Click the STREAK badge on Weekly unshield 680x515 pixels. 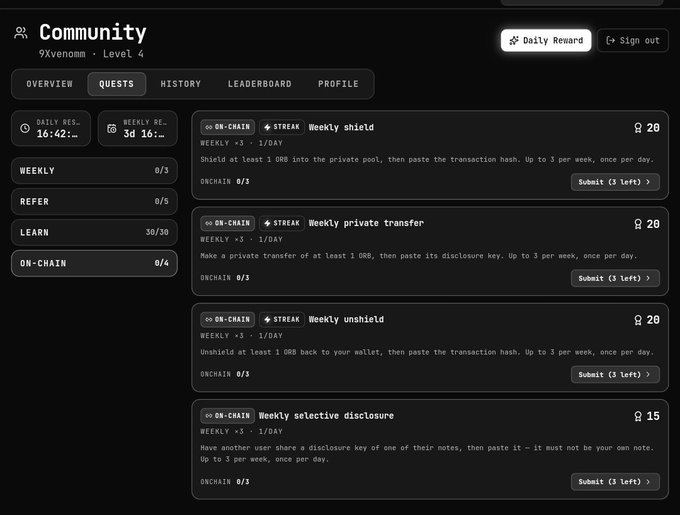click(x=282, y=319)
